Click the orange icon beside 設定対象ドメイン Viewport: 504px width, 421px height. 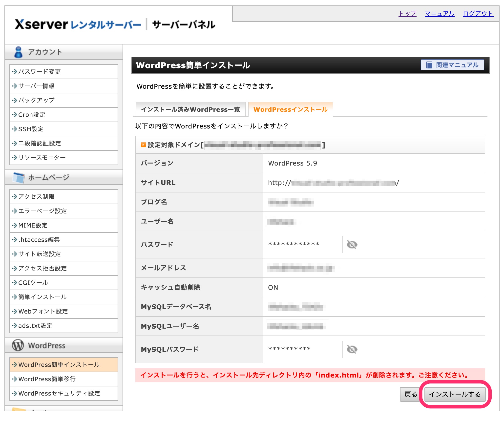(x=143, y=145)
